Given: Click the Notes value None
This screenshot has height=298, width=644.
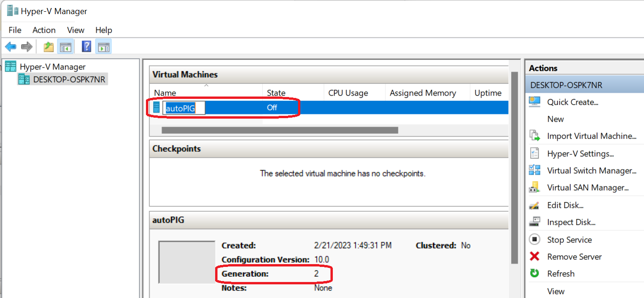Looking at the screenshot, I should (x=323, y=288).
